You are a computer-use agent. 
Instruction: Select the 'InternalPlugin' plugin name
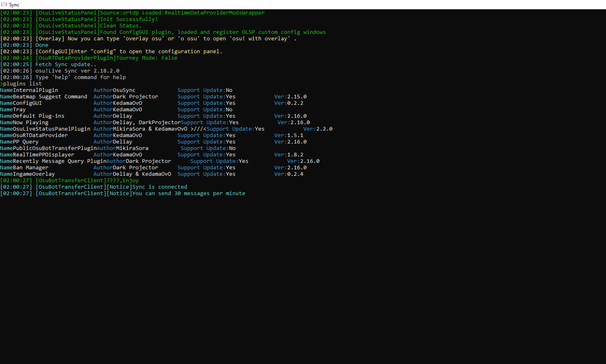click(36, 90)
